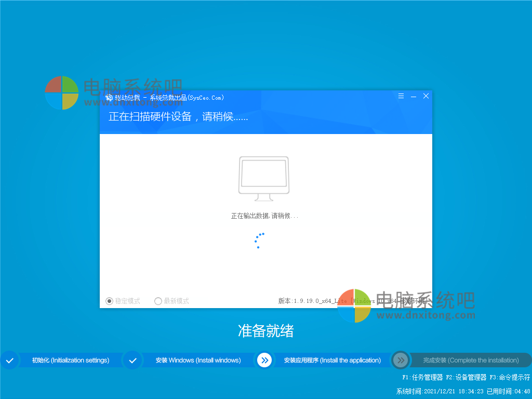Click the grayed 完成安装 step button
The image size is (532, 399).
(x=470, y=360)
